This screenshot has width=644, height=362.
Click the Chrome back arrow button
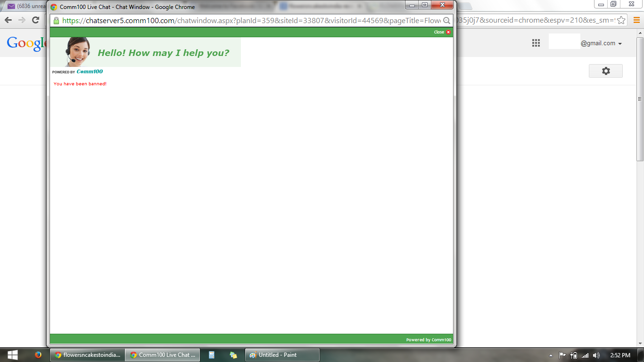(8, 20)
